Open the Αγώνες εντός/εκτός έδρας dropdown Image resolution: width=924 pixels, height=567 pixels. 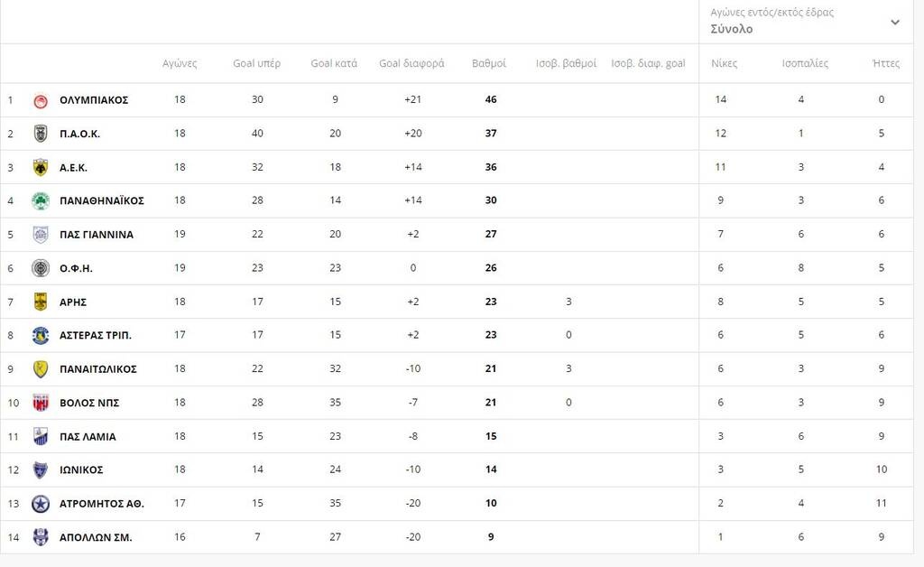coord(806,22)
